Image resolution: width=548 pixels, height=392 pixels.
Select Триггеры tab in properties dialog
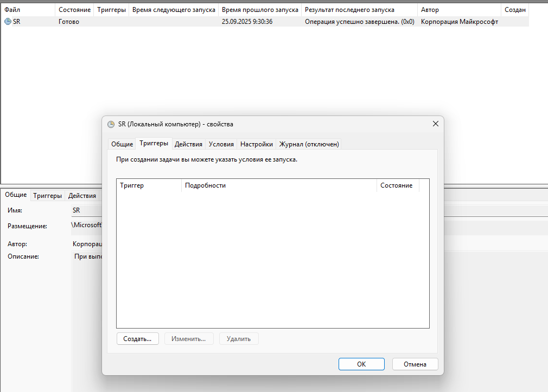pyautogui.click(x=154, y=143)
